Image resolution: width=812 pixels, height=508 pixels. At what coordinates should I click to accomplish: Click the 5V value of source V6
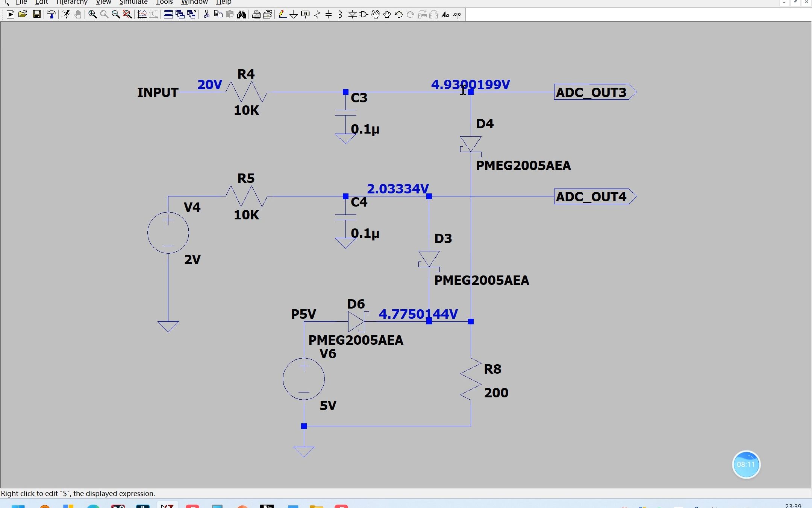328,406
